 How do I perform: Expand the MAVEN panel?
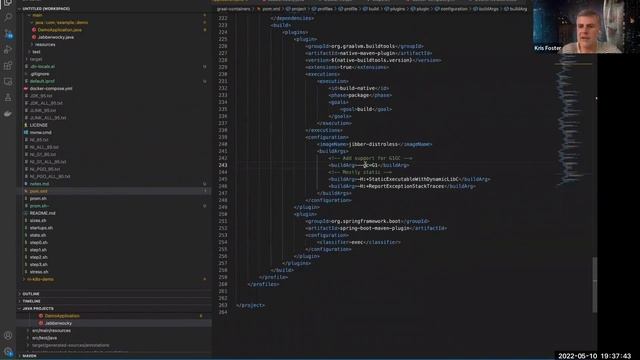pos(29,356)
